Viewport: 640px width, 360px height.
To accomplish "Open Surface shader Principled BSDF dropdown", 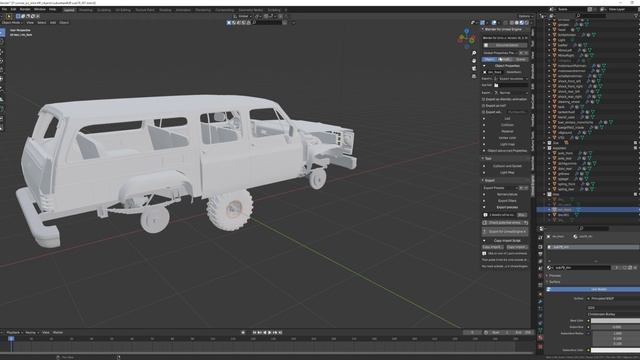I will pos(613,299).
